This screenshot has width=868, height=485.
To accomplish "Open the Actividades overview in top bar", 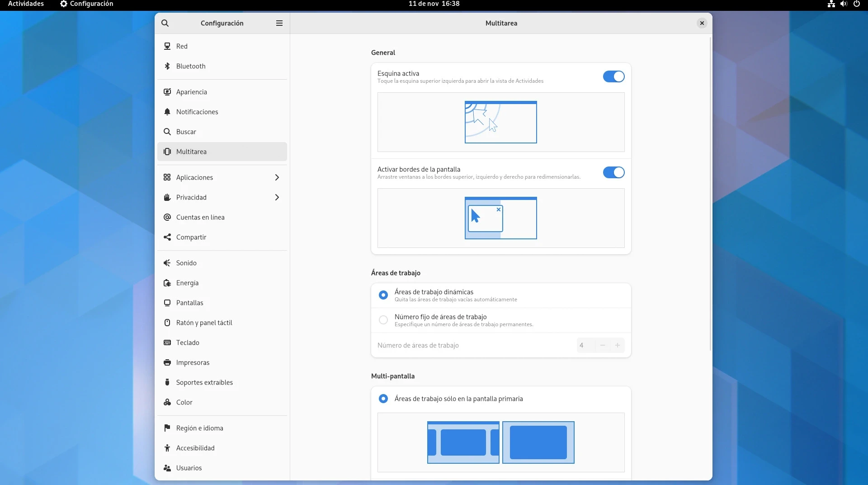I will pyautogui.click(x=26, y=4).
